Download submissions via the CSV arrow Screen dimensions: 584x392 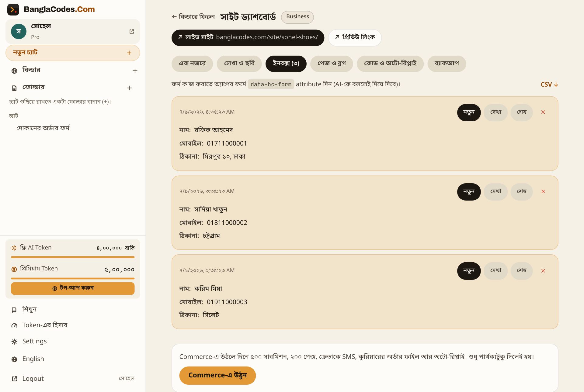549,84
